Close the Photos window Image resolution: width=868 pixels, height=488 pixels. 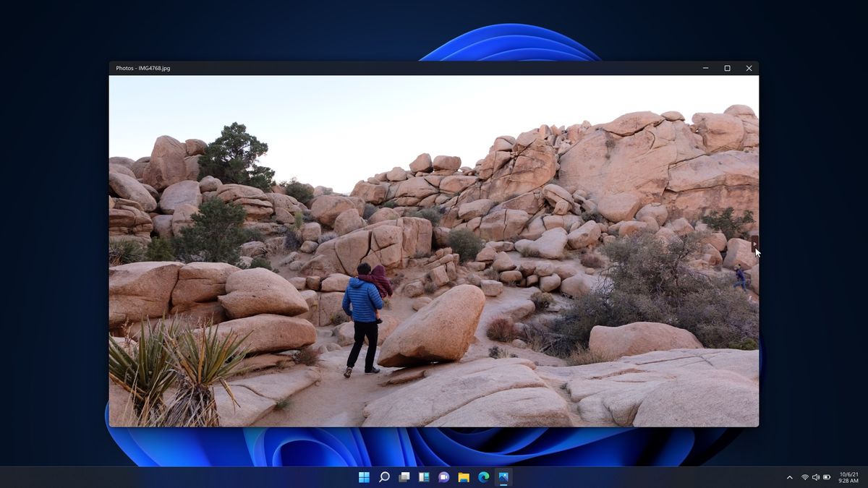coord(749,68)
